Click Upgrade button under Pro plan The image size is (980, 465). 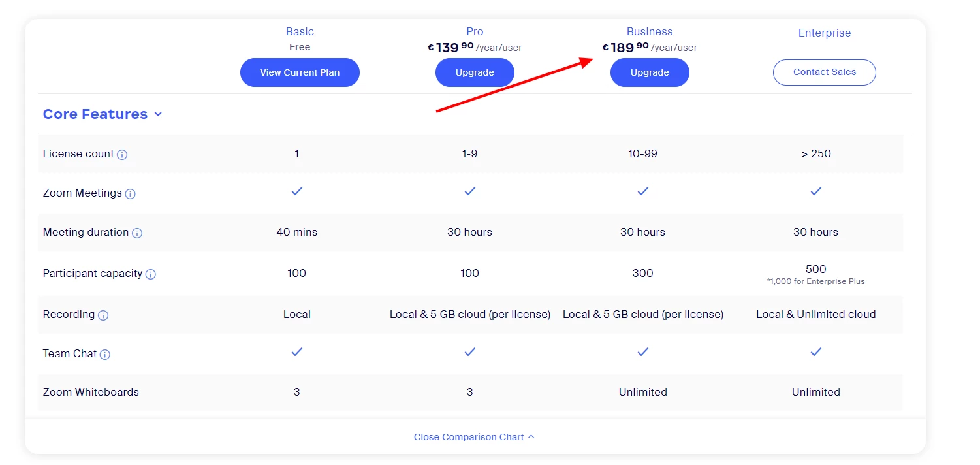coord(475,72)
